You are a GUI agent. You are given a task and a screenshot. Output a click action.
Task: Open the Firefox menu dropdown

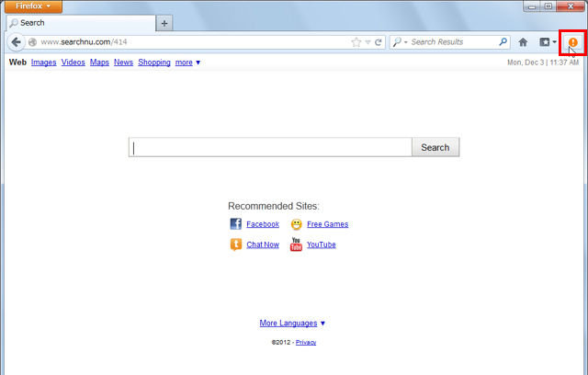click(33, 6)
